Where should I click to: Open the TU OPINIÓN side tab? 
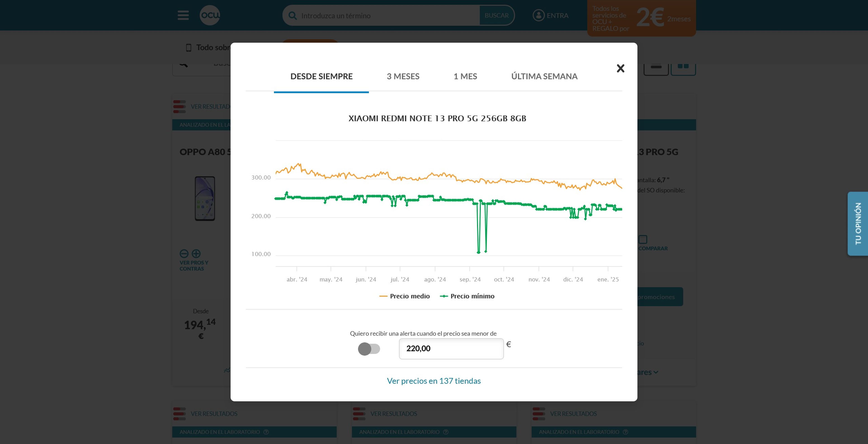[858, 224]
